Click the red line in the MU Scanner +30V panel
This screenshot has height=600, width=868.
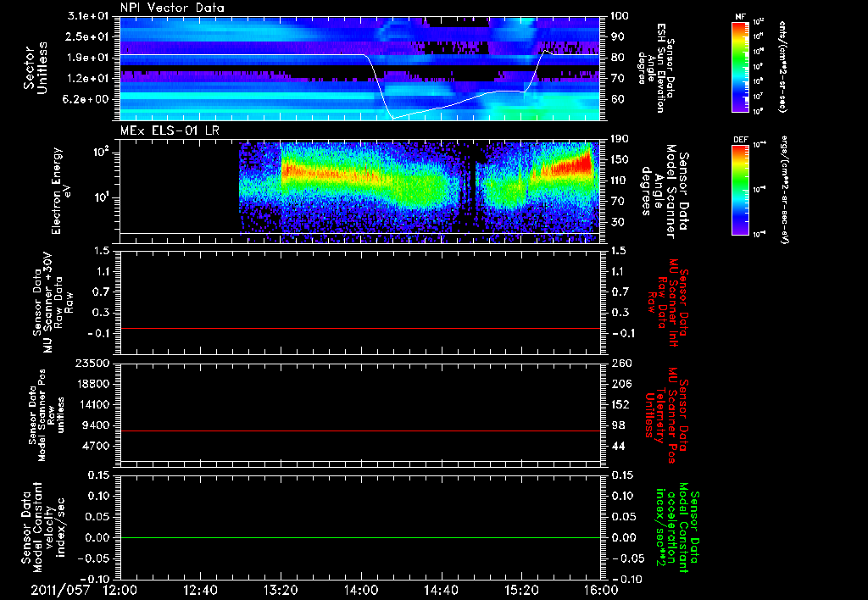tap(359, 328)
